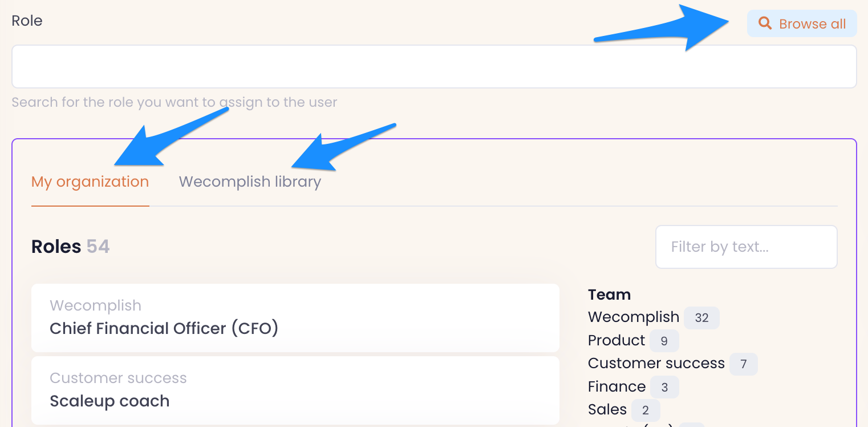868x427 pixels.
Task: Focus the Role search input field
Action: [434, 67]
